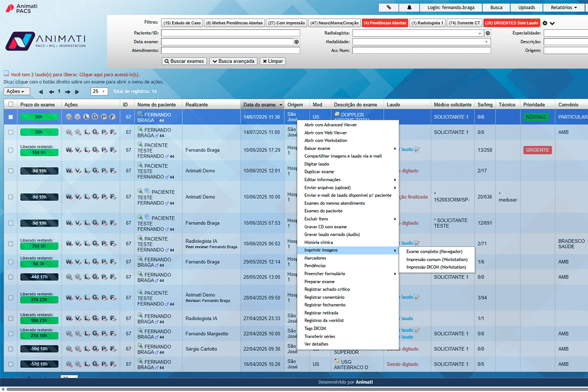Open the Ações dropdown above the table

17,92
